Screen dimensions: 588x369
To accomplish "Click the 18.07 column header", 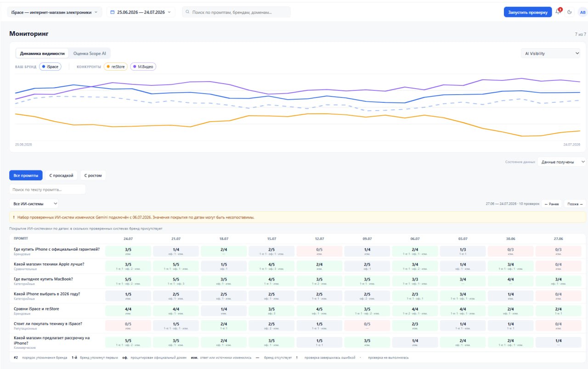I will (x=224, y=239).
